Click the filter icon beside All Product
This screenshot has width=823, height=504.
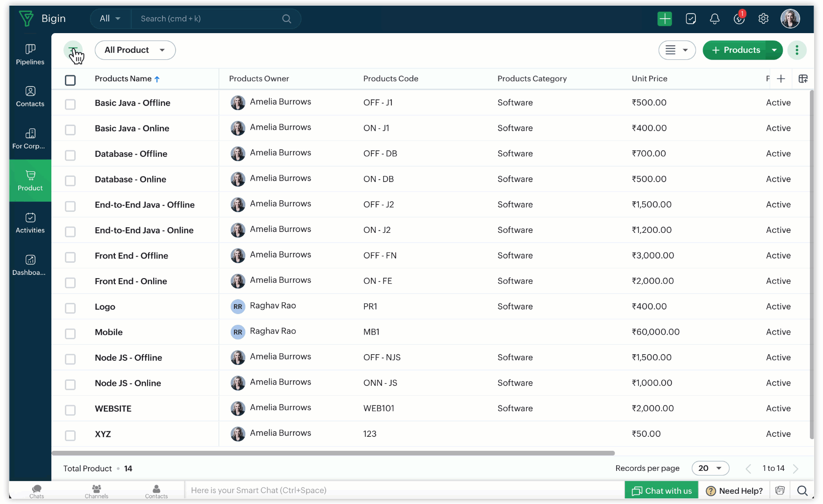73,50
